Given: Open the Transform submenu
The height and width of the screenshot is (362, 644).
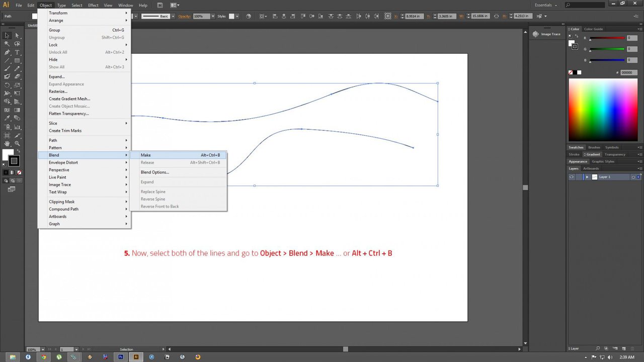Looking at the screenshot, I should 84,13.
